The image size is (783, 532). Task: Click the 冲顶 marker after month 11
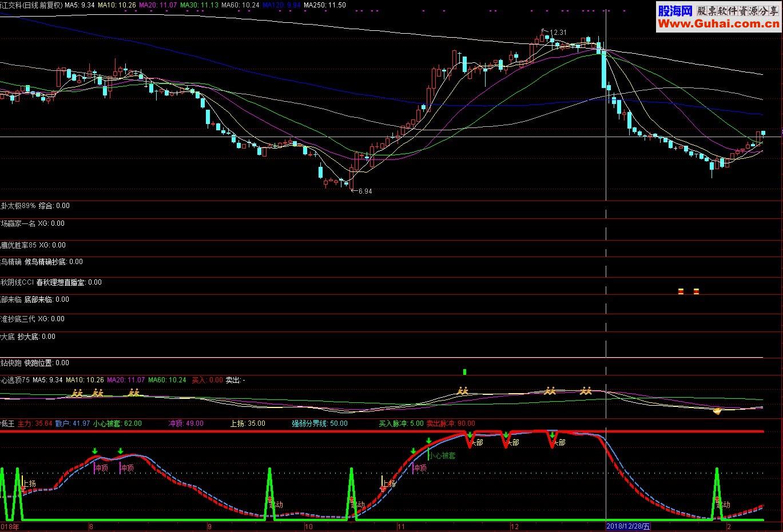419,468
